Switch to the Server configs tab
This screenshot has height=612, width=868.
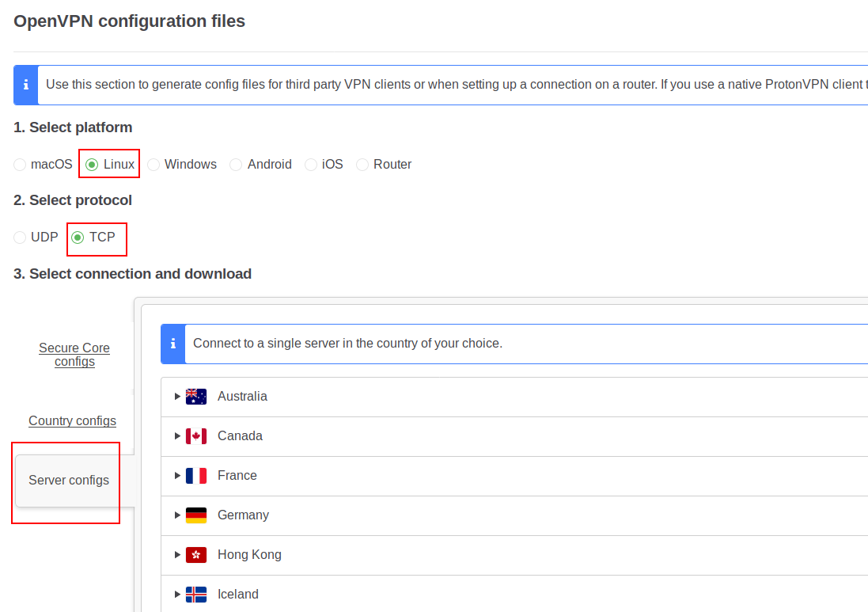pyautogui.click(x=69, y=481)
